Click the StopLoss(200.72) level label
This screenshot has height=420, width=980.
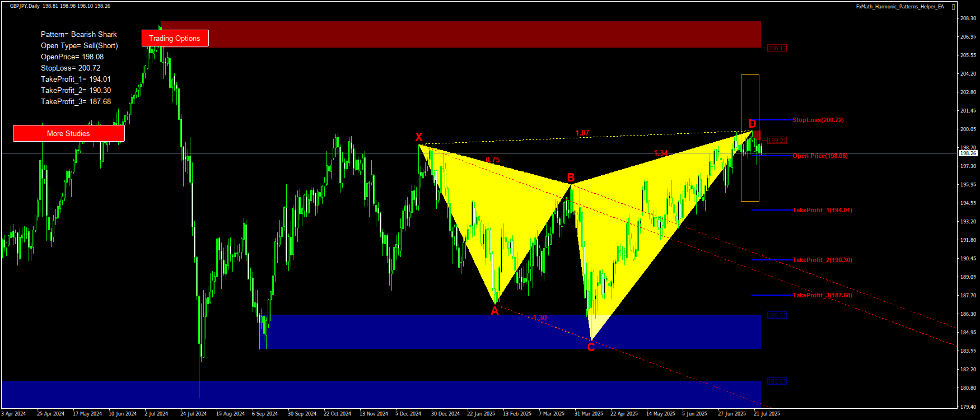818,120
